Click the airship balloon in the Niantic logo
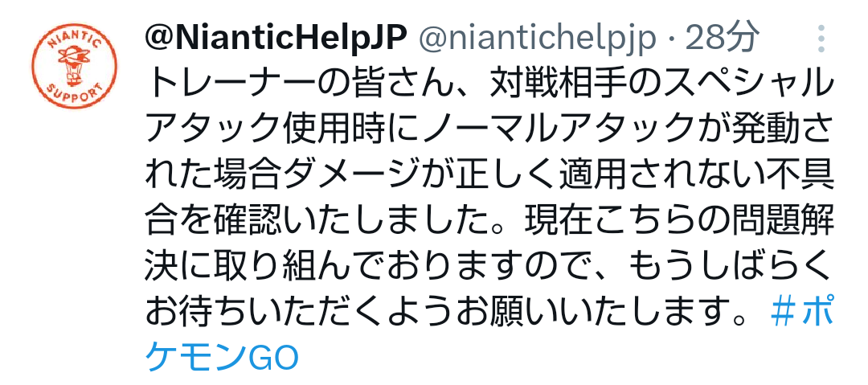Image resolution: width=868 pixels, height=385 pixels. 72,63
